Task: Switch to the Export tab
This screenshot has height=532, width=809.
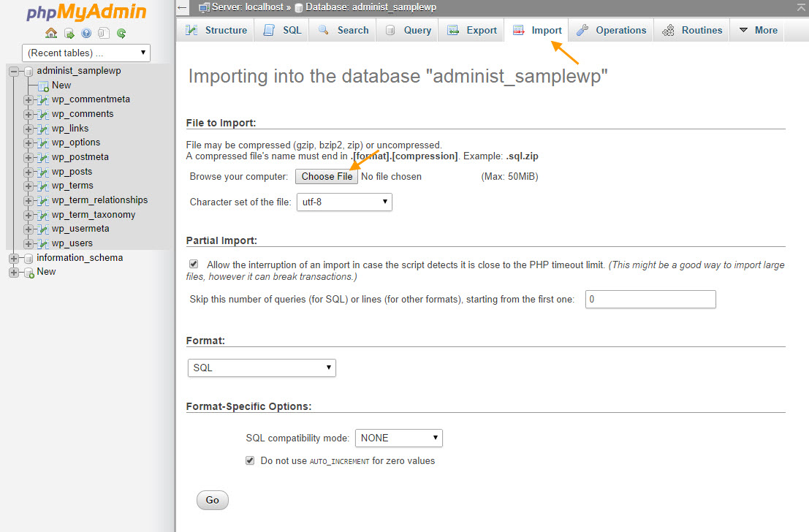Action: (x=471, y=30)
